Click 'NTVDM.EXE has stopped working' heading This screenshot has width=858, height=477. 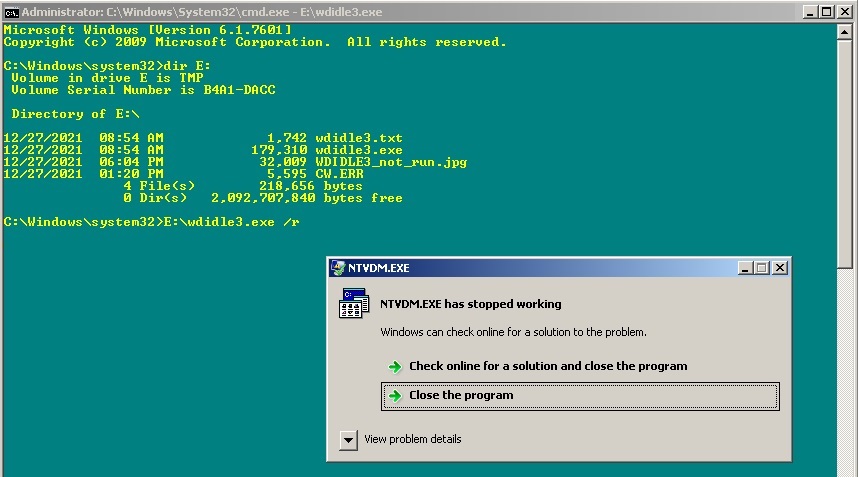471,304
